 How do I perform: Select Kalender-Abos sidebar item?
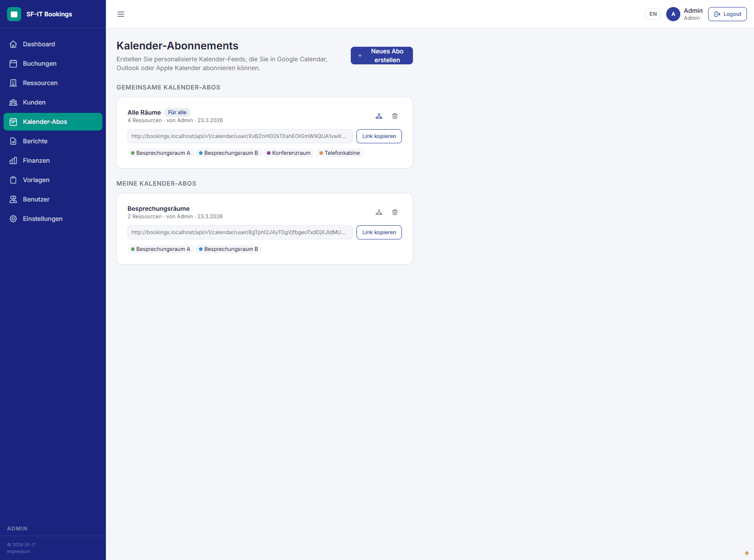click(53, 122)
